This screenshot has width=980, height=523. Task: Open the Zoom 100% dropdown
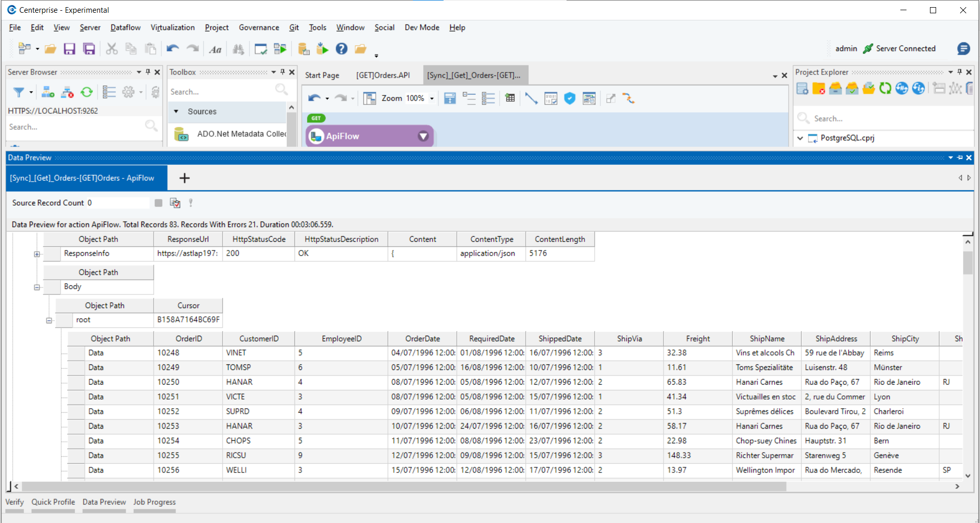[x=432, y=98]
